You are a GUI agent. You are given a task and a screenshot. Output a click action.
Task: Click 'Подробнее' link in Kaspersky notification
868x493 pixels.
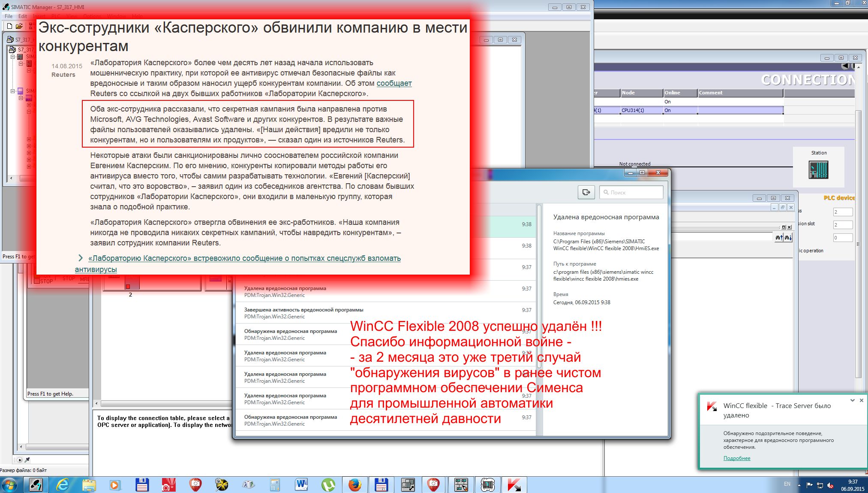click(737, 458)
